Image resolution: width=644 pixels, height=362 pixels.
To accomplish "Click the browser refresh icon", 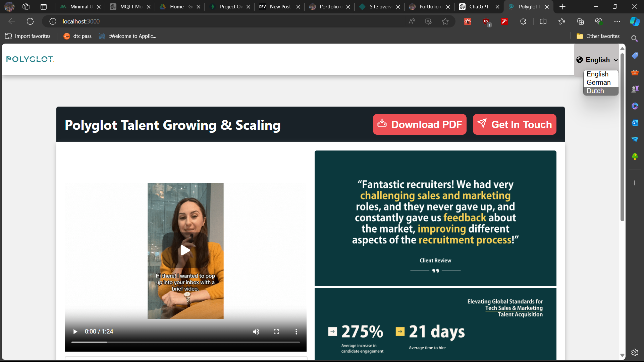I will coord(30,21).
